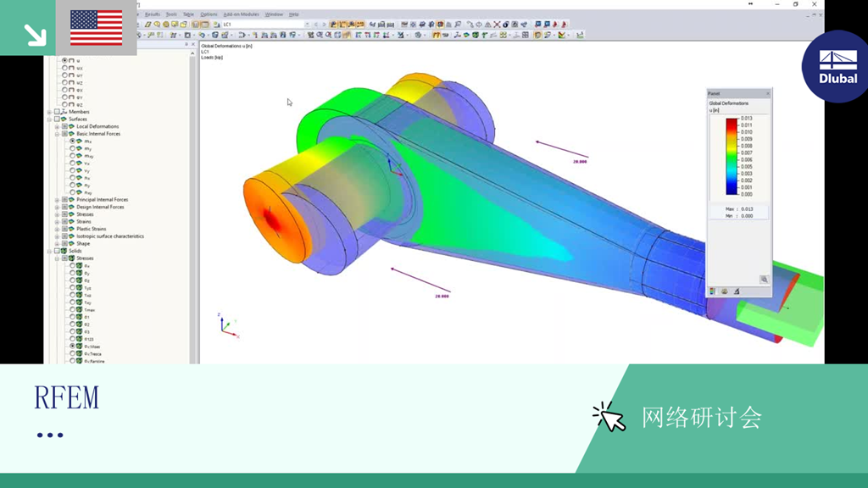The width and height of the screenshot is (868, 488).
Task: Click the Surfaces layered icon in tree
Action: [x=64, y=119]
